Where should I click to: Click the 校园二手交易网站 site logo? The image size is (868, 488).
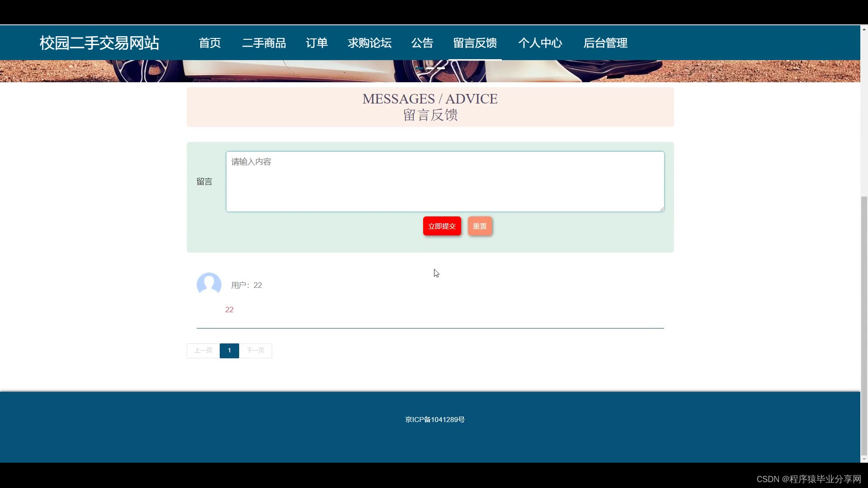click(x=99, y=43)
